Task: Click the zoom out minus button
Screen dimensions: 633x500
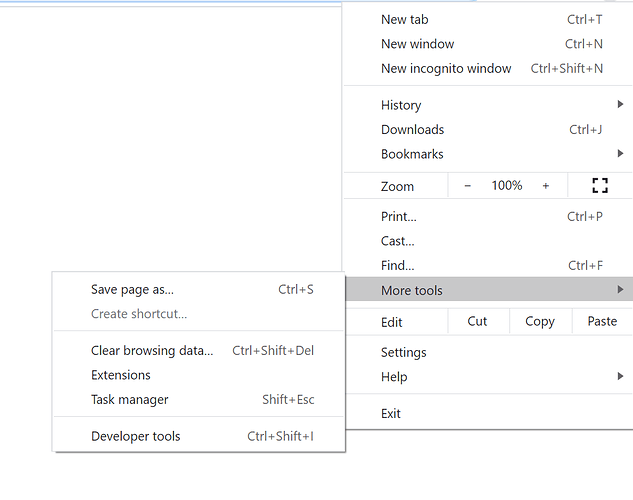Action: pos(467,186)
